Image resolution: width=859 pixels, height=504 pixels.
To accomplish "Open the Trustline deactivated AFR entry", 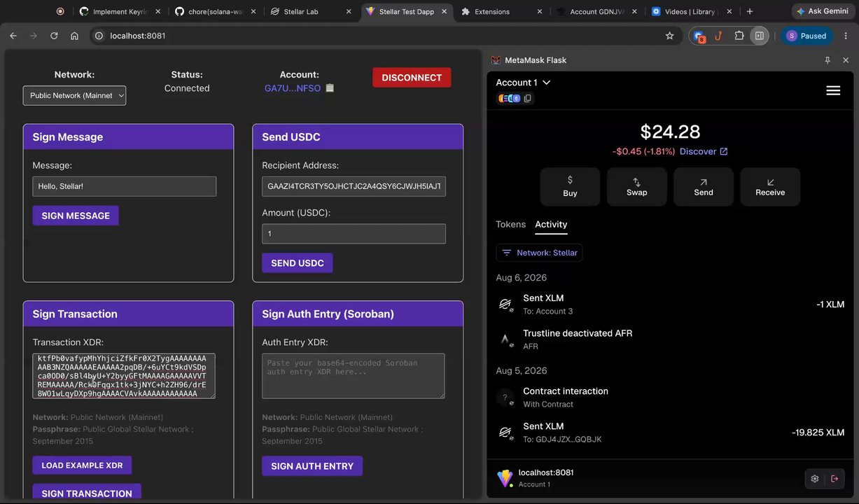I will coord(671,339).
